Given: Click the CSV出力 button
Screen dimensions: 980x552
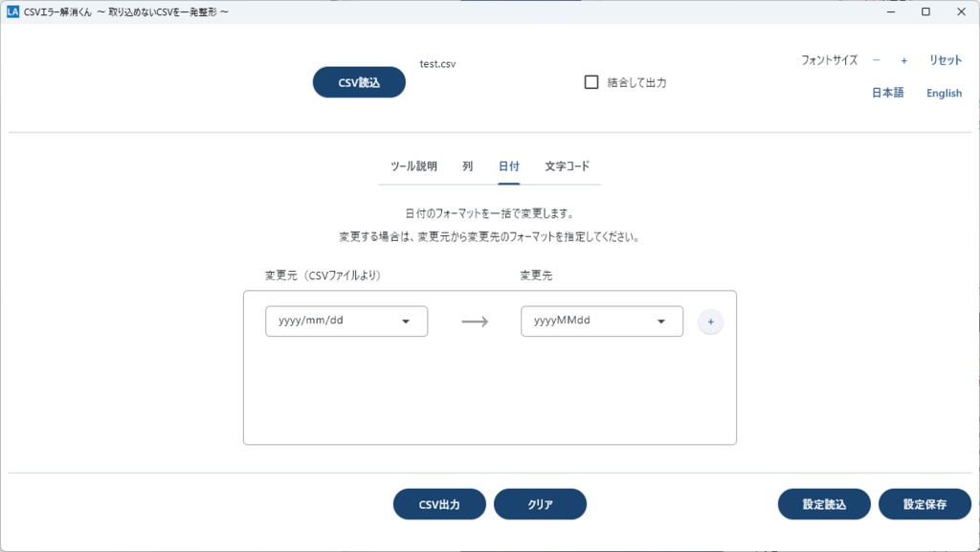Looking at the screenshot, I should click(439, 504).
